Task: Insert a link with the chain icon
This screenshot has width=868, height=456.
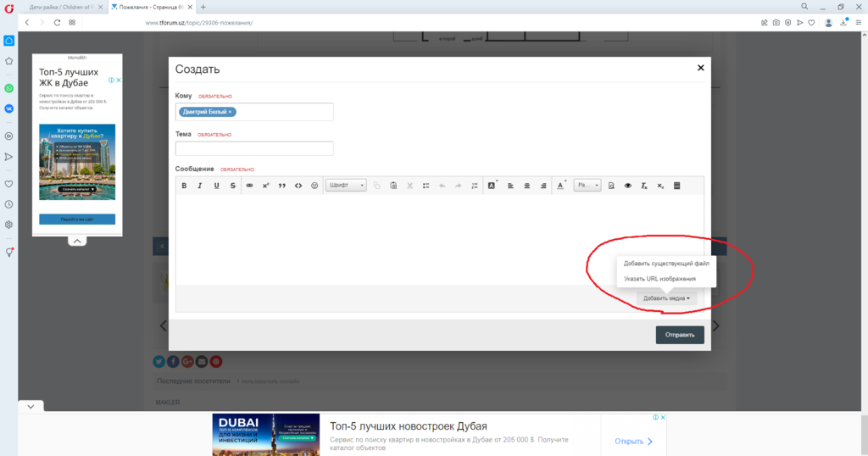Action: pos(249,186)
